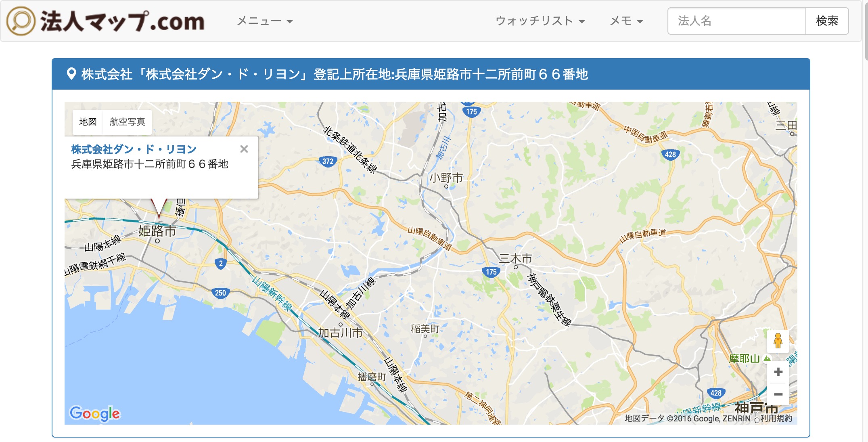Viewport: 868px width, 442px height.
Task: Click route 250 shield on map
Action: tap(220, 293)
